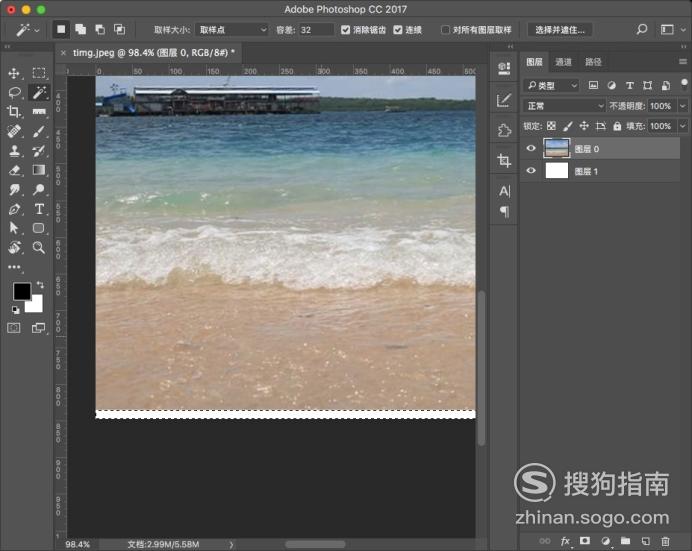
Task: Open the Edit Toolbar three-dots menu
Action: click(x=14, y=266)
